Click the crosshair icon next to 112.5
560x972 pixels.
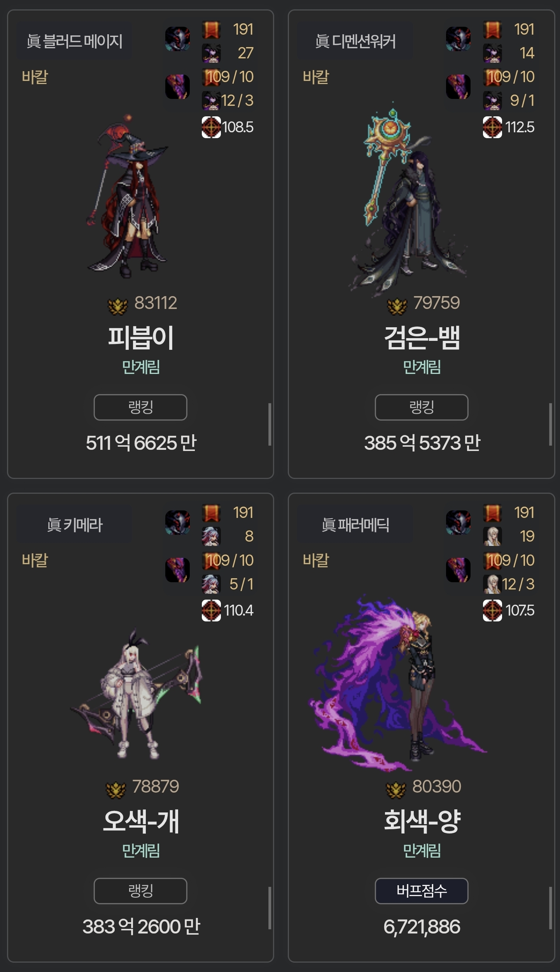[x=492, y=127]
